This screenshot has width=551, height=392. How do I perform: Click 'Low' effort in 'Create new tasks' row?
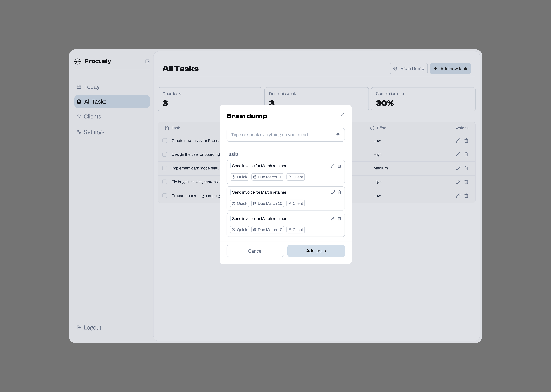(377, 141)
